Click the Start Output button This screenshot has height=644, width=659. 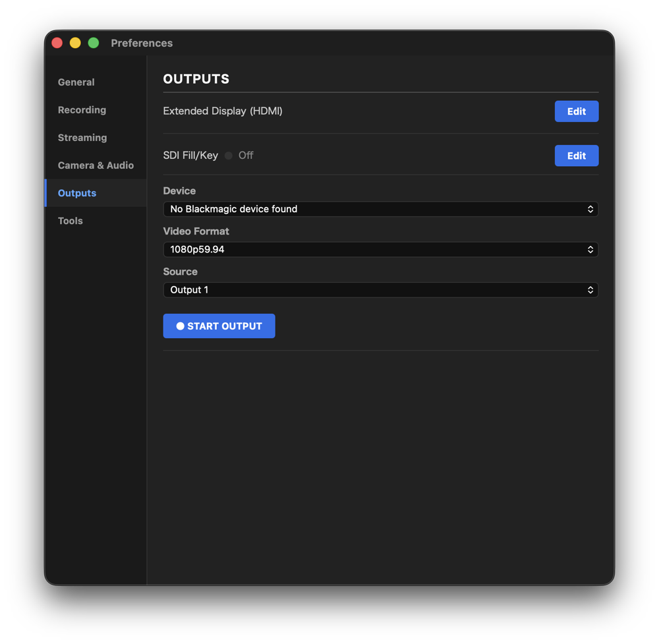pos(219,326)
